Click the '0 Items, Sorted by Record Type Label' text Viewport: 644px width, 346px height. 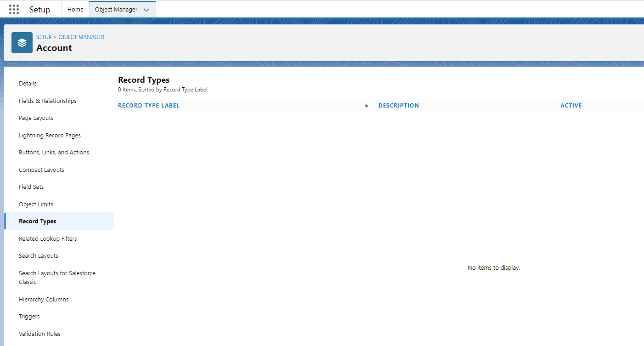pos(162,90)
